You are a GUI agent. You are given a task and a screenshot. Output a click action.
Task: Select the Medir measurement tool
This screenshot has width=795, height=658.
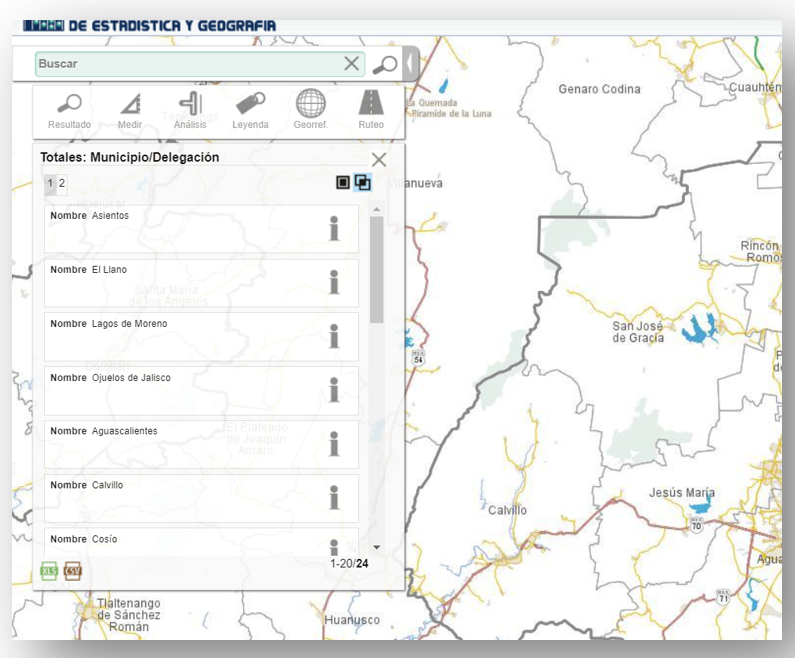click(130, 109)
